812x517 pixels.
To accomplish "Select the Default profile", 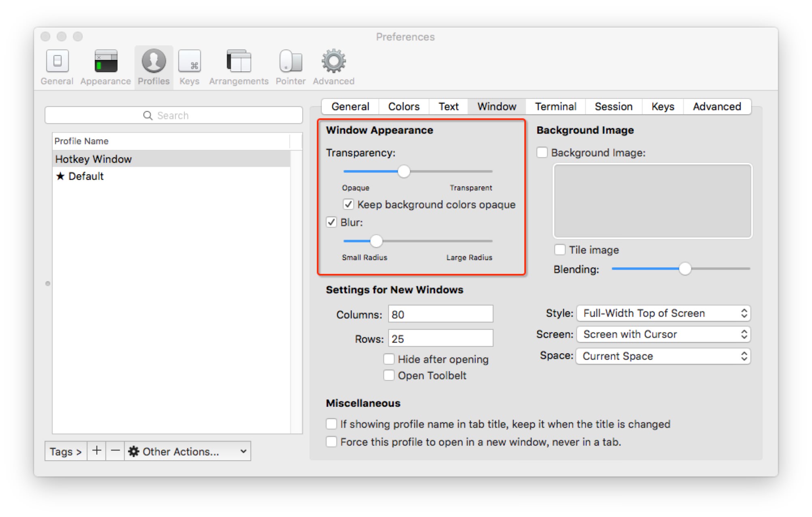I will click(86, 176).
